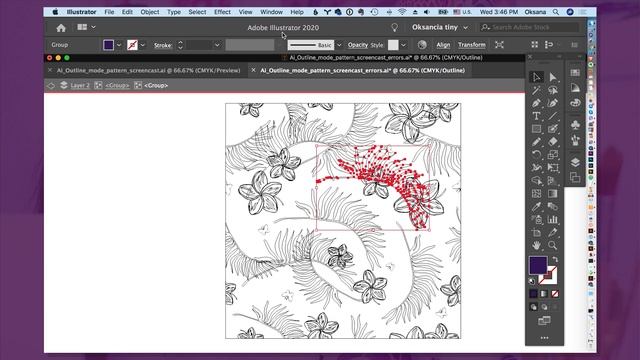Select the Column Graph tool
640x360 pixels.
click(553, 220)
